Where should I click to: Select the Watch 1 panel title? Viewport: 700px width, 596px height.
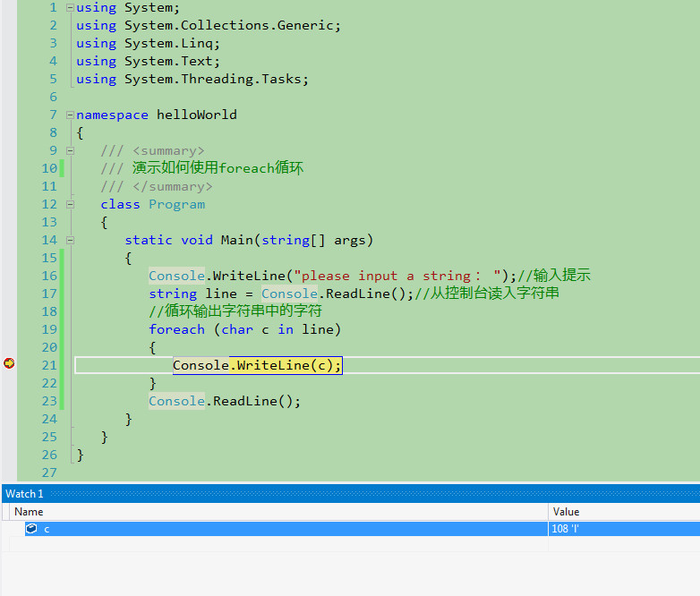[24, 494]
